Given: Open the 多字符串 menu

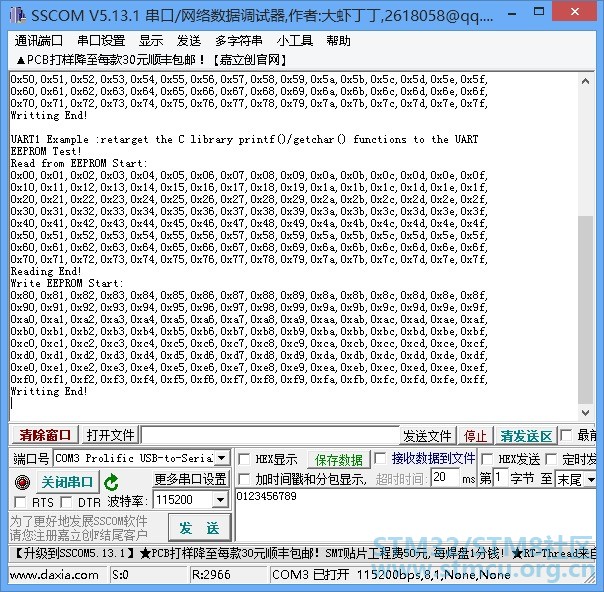Looking at the screenshot, I should (238, 40).
